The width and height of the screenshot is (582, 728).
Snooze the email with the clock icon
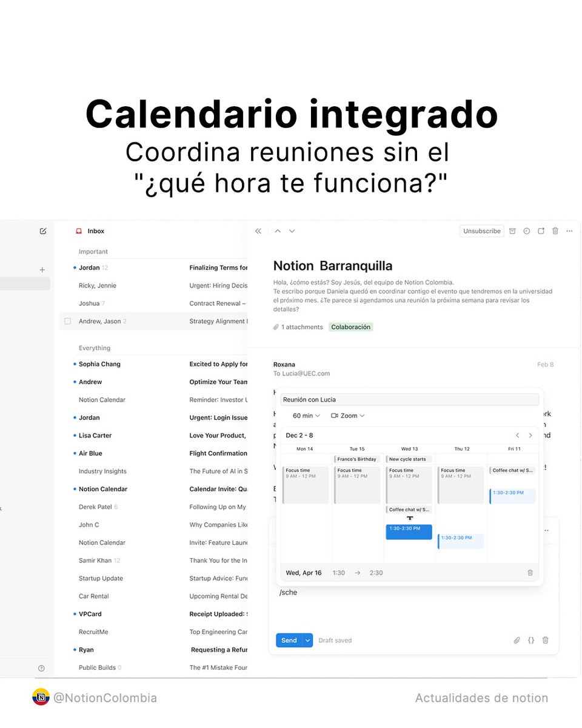(526, 231)
